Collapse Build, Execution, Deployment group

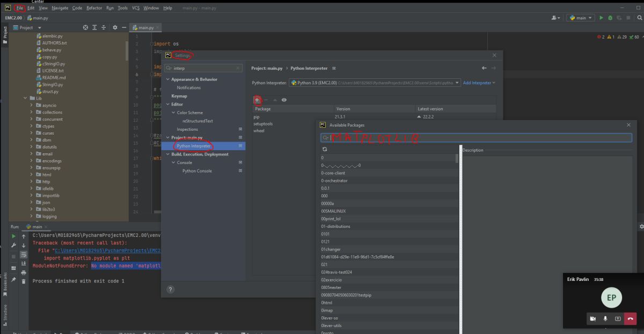tap(167, 154)
